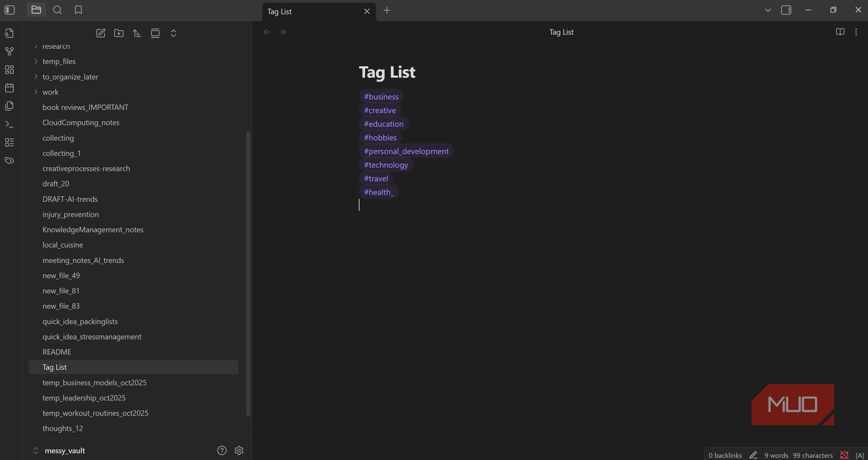This screenshot has height=460, width=868.
Task: Open the graph view
Action: tap(9, 52)
